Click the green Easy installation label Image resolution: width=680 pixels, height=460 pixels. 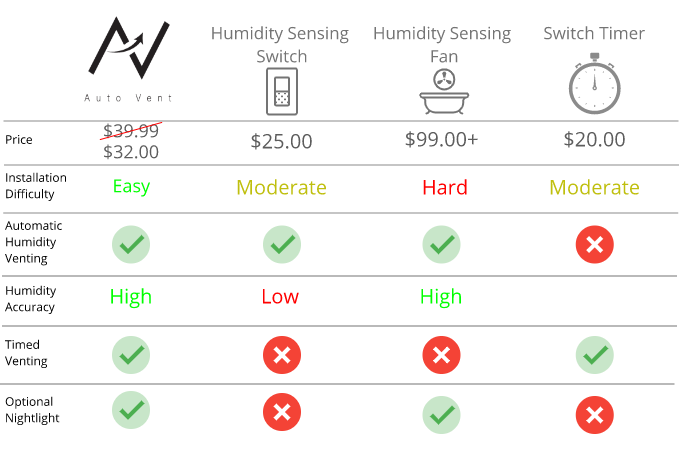click(132, 186)
